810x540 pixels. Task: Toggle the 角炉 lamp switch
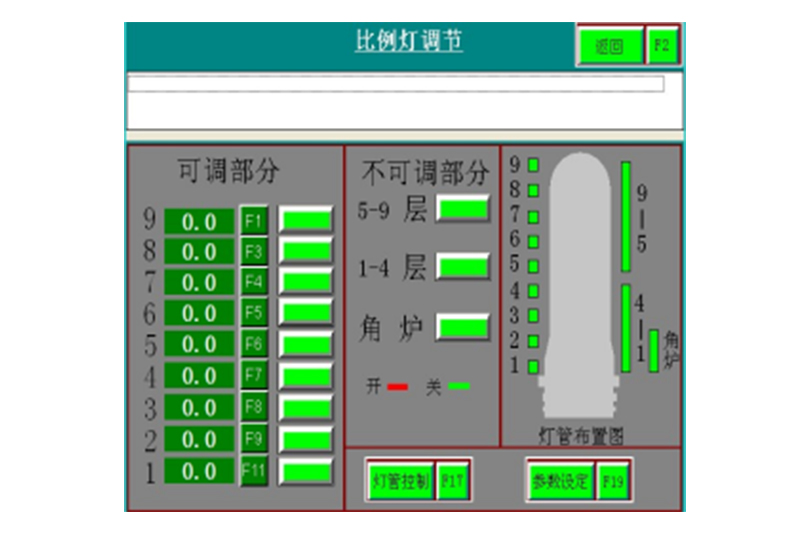tap(463, 327)
